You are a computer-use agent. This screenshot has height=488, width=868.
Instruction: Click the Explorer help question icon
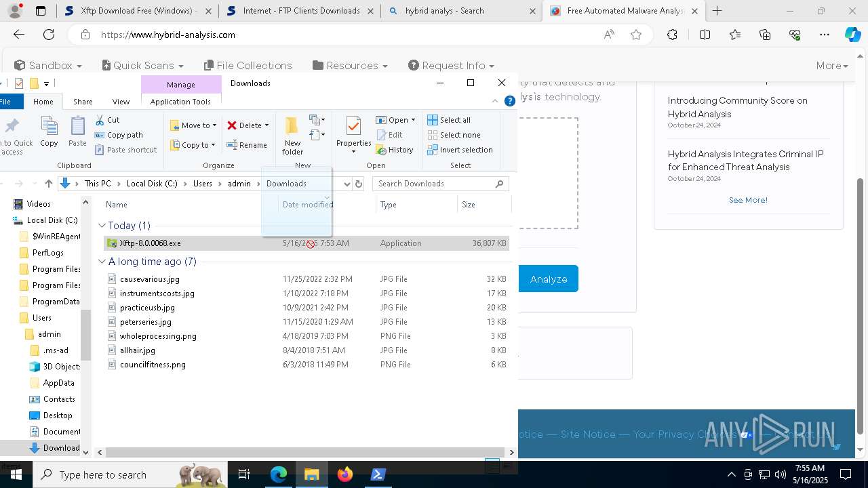click(510, 101)
